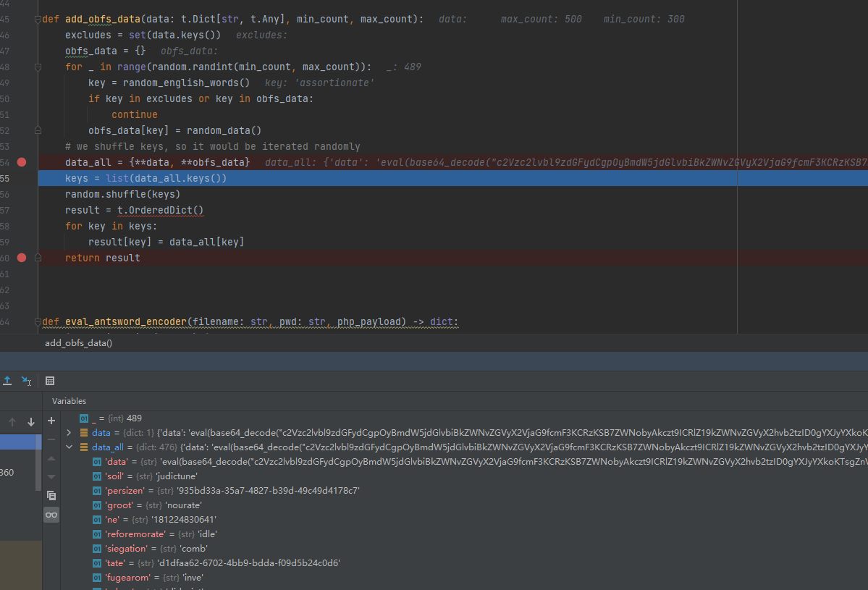Screen dimensions: 868x590
Task: Move watch up in Variables side toolbar
Action: pyautogui.click(x=51, y=458)
